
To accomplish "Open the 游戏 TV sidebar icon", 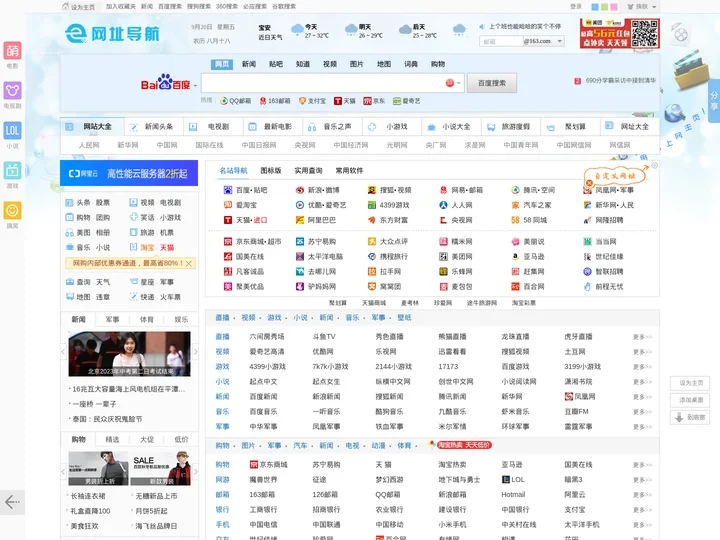I will (x=12, y=170).
